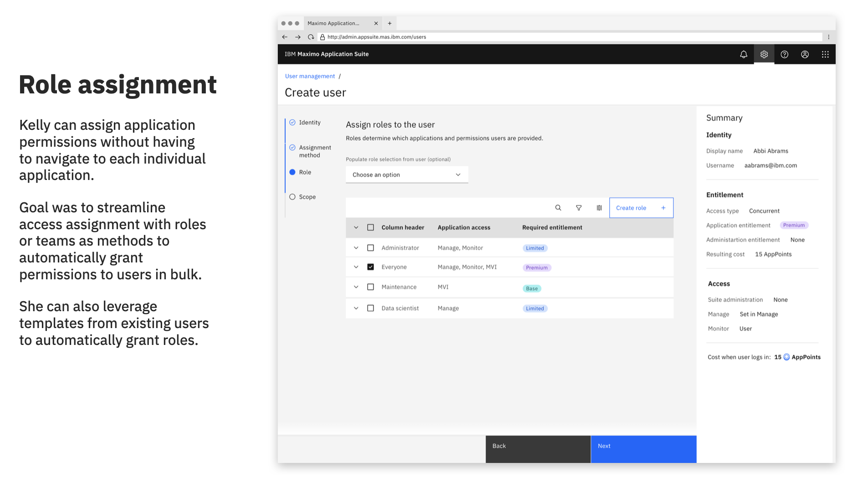Viewport: 868px width, 483px height.
Task: Click the '15 AppPoints' resulting cost value
Action: 773,254
